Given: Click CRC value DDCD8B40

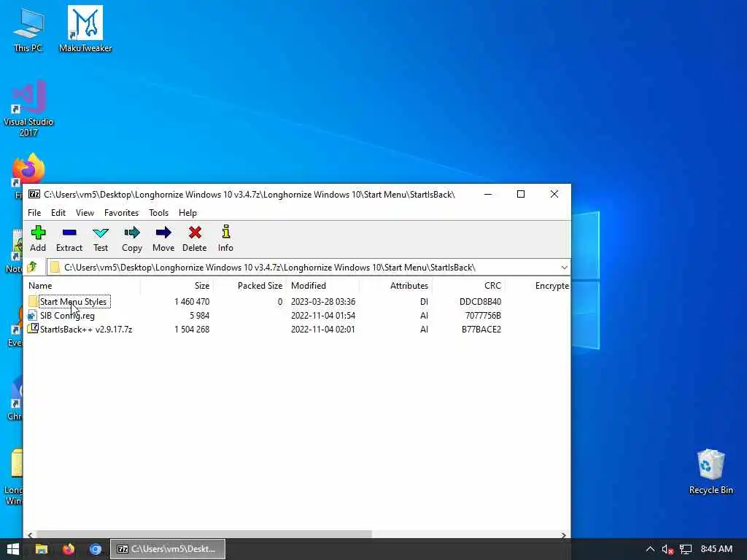Looking at the screenshot, I should click(480, 301).
